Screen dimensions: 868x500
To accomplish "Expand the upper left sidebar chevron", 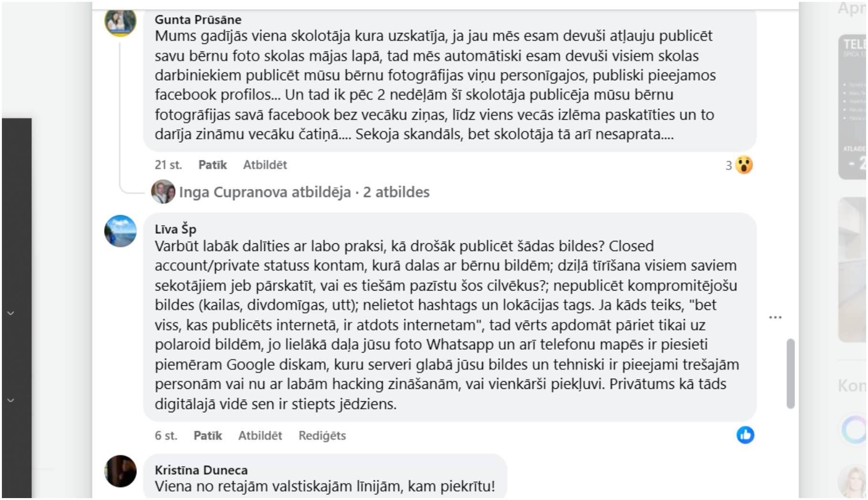I will tap(11, 313).
